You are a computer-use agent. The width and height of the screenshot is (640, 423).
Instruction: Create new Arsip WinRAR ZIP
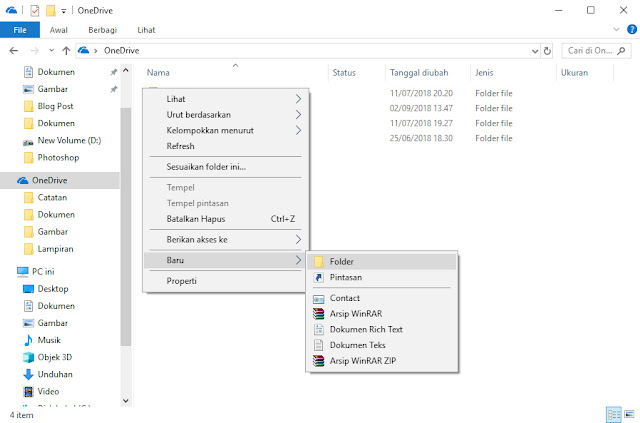(382, 361)
